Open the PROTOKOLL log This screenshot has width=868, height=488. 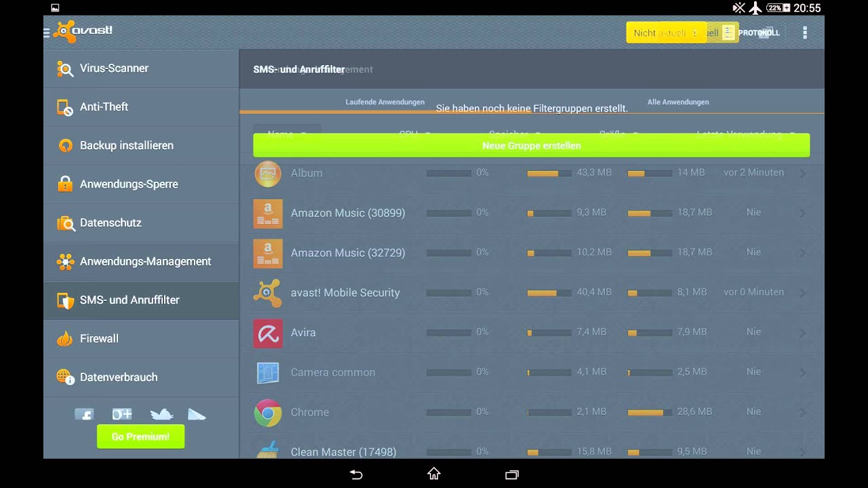(x=750, y=33)
